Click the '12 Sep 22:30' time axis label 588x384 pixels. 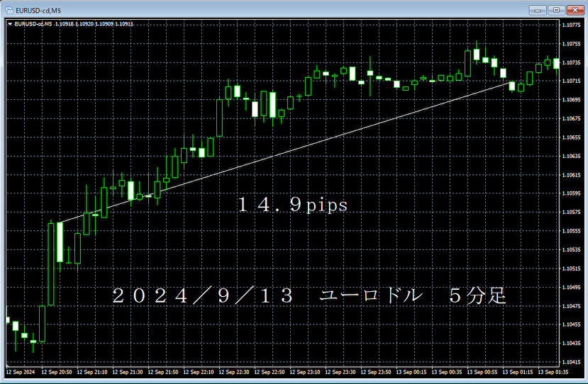click(x=234, y=372)
